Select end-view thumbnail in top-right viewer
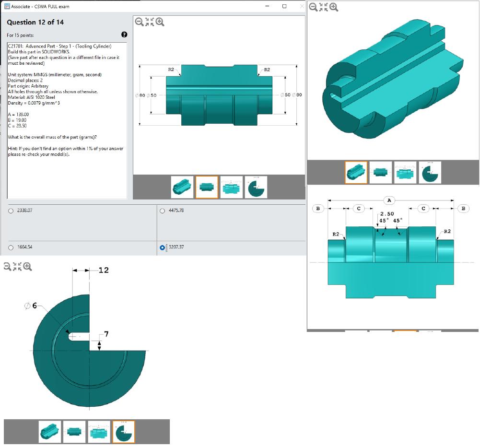Screen dimensions: 491x448 click(x=430, y=172)
